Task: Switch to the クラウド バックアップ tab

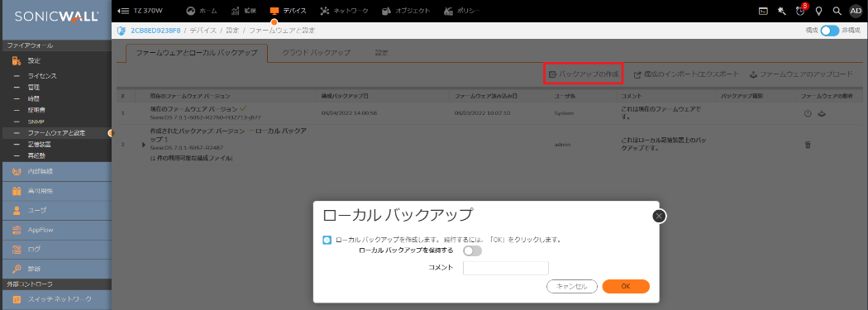Action: [316, 53]
